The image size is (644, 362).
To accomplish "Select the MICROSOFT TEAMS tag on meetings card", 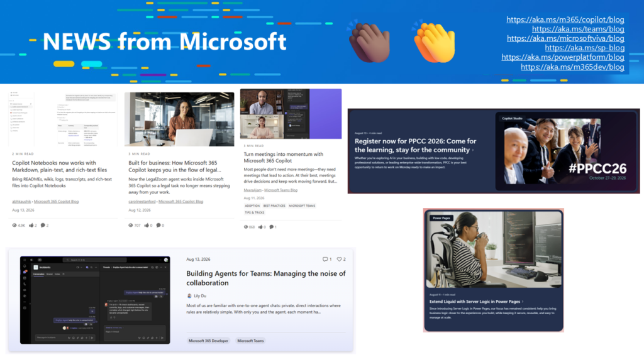I will 302,206.
